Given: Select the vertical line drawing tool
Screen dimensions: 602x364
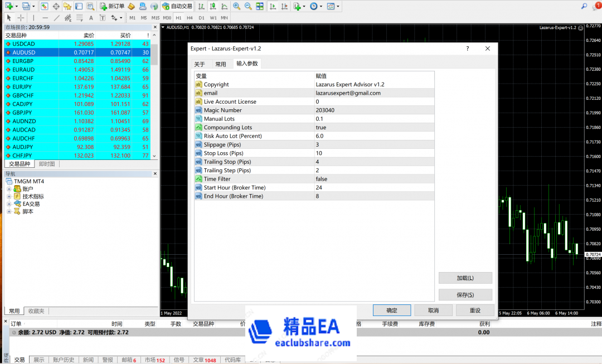Looking at the screenshot, I should point(33,18).
